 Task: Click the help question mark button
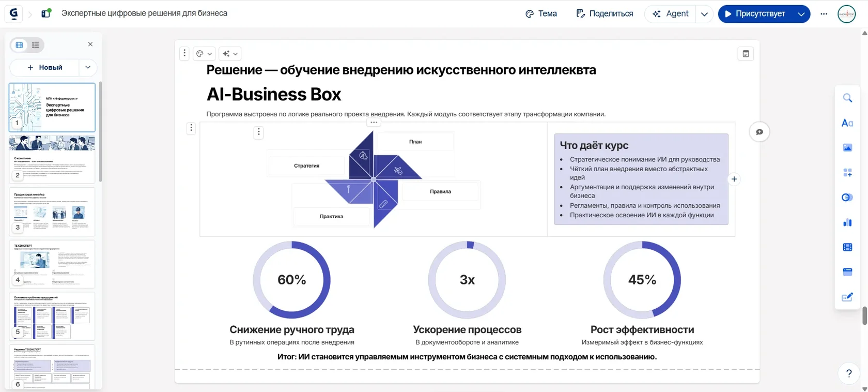click(x=849, y=373)
